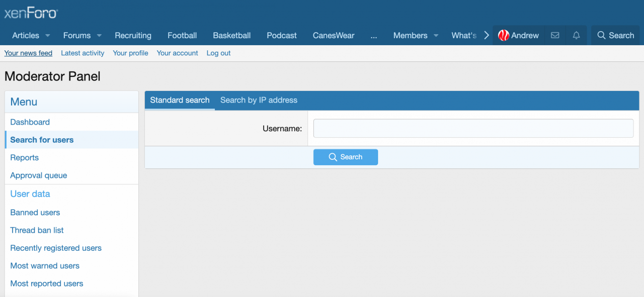View the Banned users list
644x297 pixels.
pos(35,213)
